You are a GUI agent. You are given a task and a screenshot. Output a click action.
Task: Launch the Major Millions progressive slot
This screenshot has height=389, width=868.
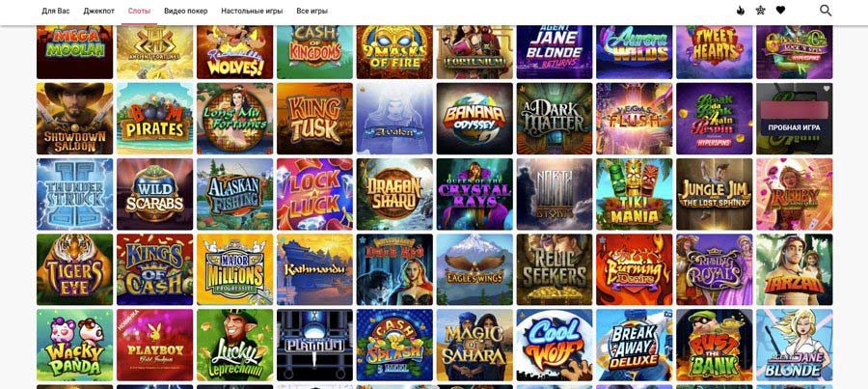[234, 269]
